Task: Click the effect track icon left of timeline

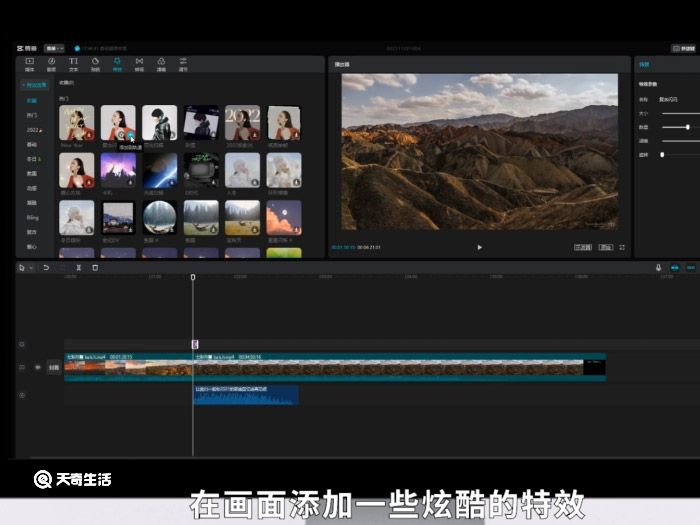Action: (x=22, y=345)
